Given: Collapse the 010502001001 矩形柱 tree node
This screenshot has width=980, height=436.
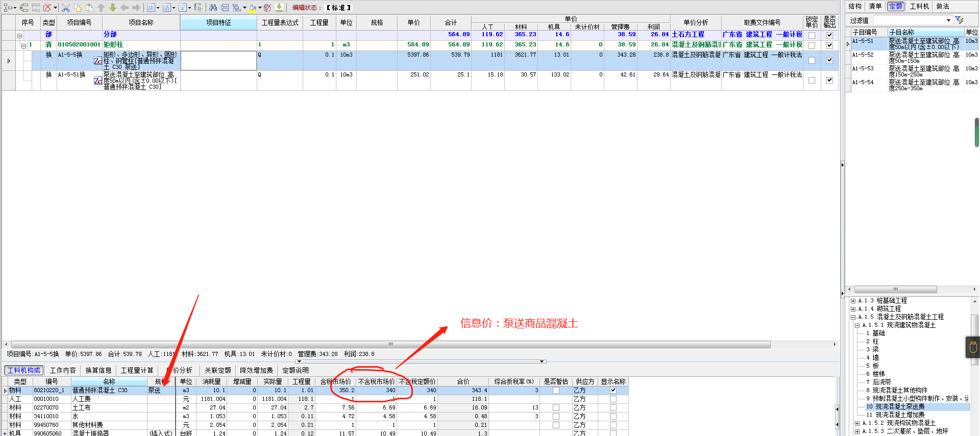Looking at the screenshot, I should pyautogui.click(x=23, y=46).
